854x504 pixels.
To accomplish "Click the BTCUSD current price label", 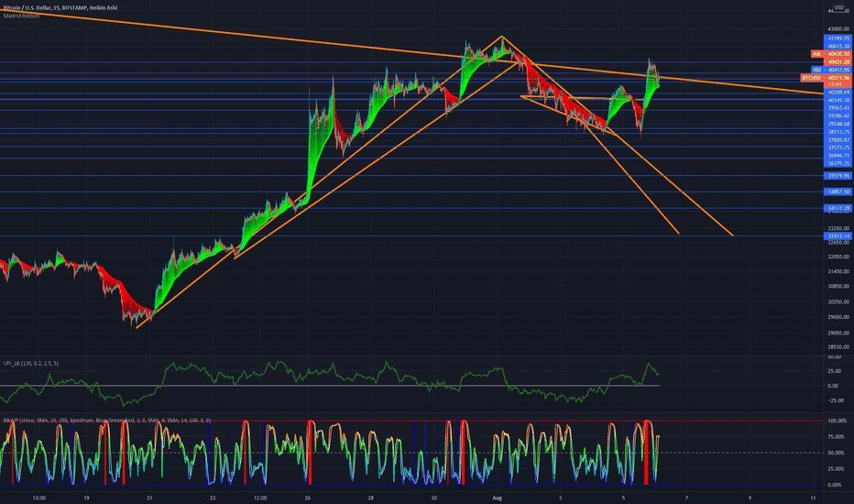I will 827,78.
